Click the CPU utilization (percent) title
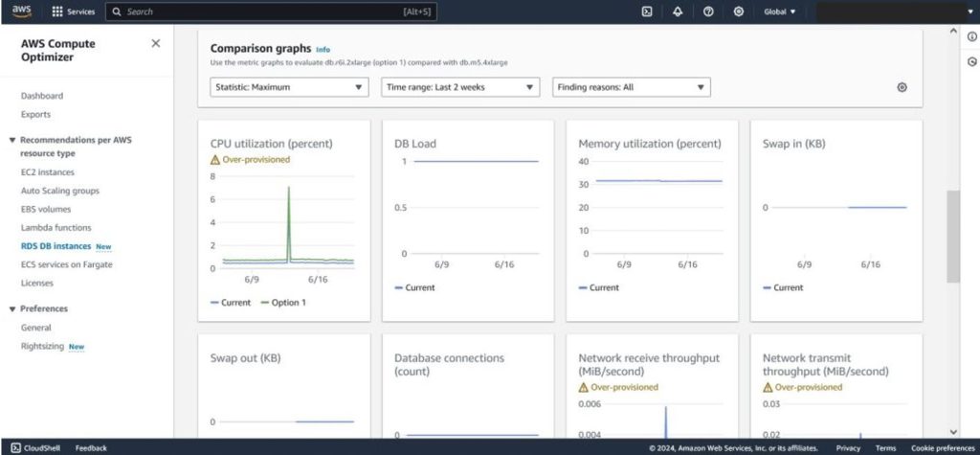The image size is (980, 455). pos(271,144)
